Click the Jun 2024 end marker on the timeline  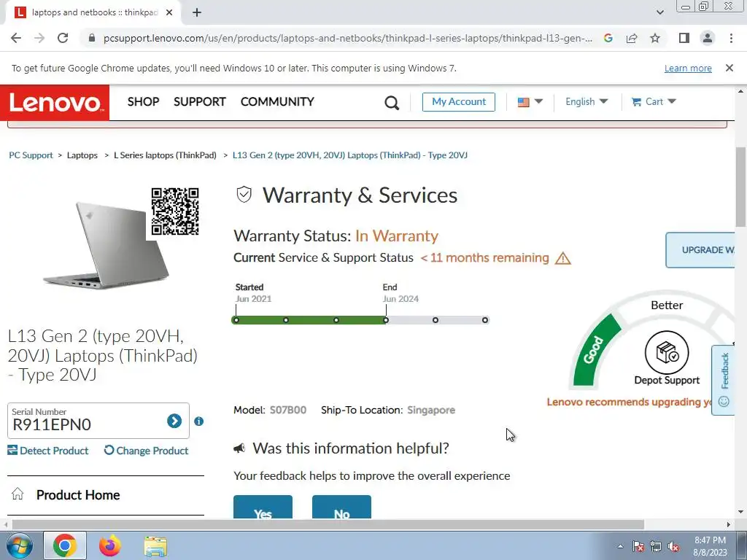tap(386, 320)
